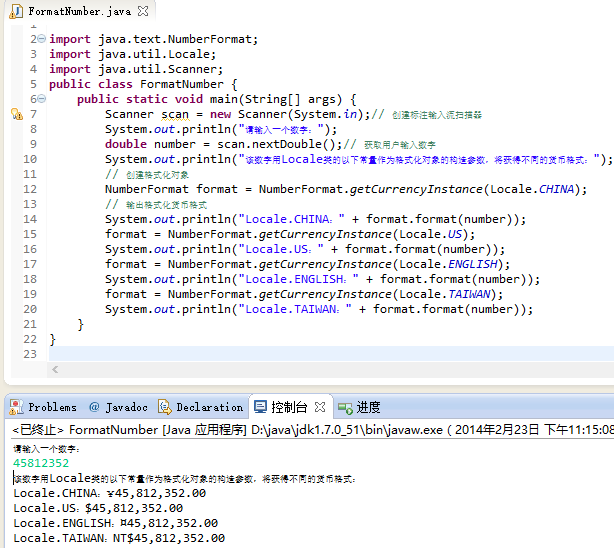The width and height of the screenshot is (614, 548).
Task: Click the Locale.ENGLISH output line in console
Action: [116, 523]
